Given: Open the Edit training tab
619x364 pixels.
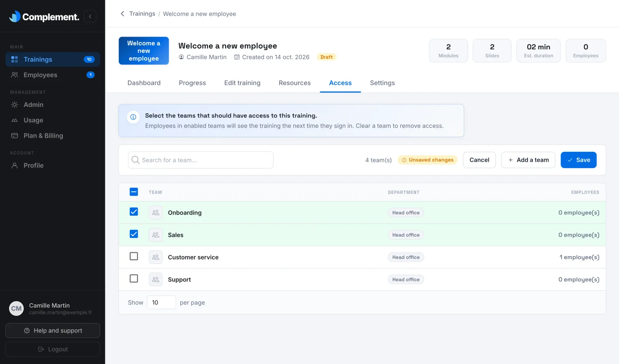Looking at the screenshot, I should pos(242,83).
